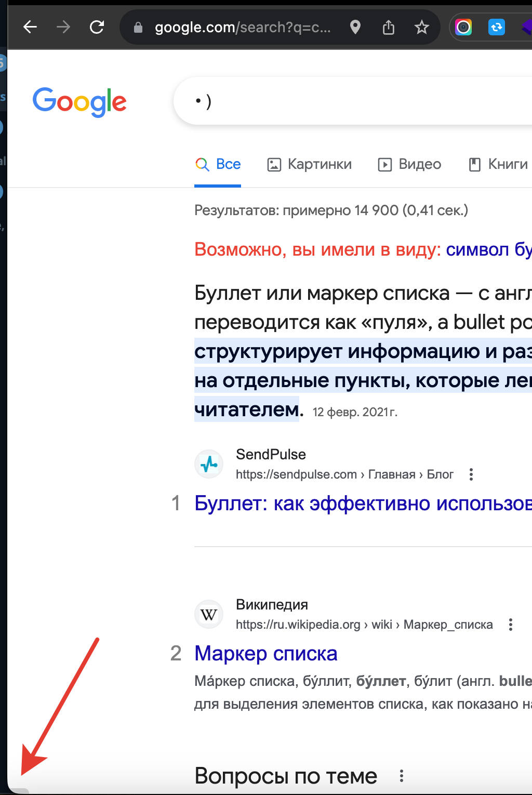The width and height of the screenshot is (532, 795).
Task: Open the Wikipedia result three-dot menu
Action: (x=511, y=625)
